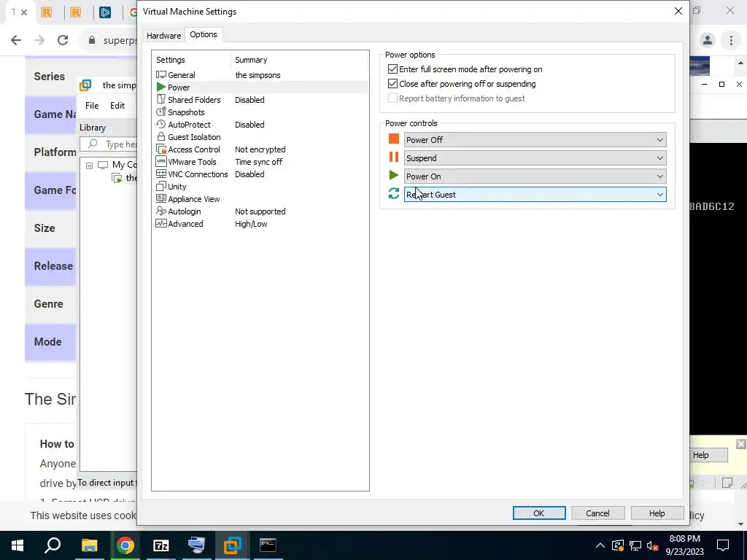Select the Snapshots icon

pyautogui.click(x=161, y=112)
